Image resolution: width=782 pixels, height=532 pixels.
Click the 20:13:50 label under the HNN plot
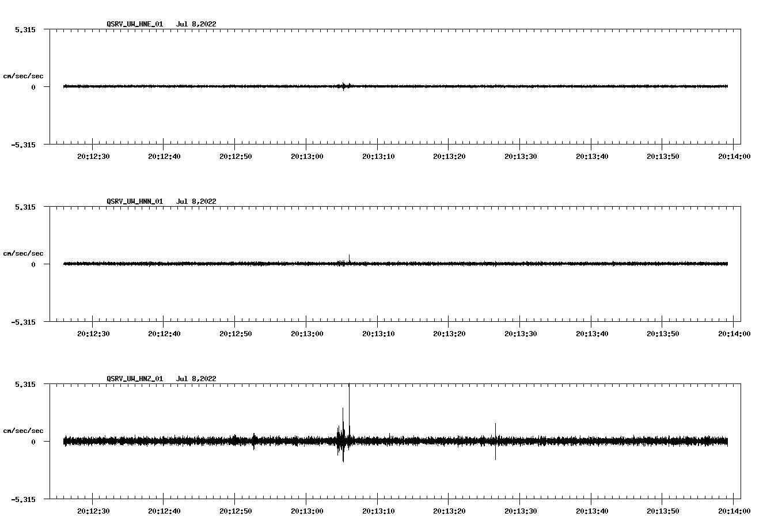click(x=662, y=333)
